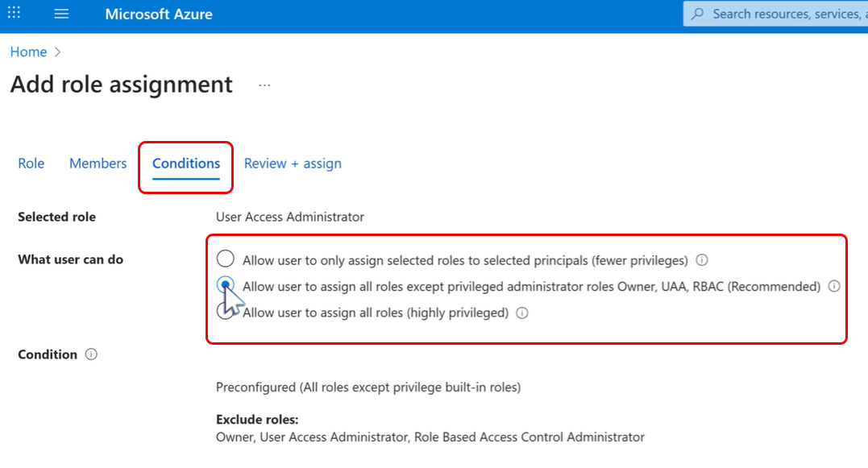Screen dimensions: 868x468
Task: Show the portal hamburger menu
Action: click(x=61, y=14)
